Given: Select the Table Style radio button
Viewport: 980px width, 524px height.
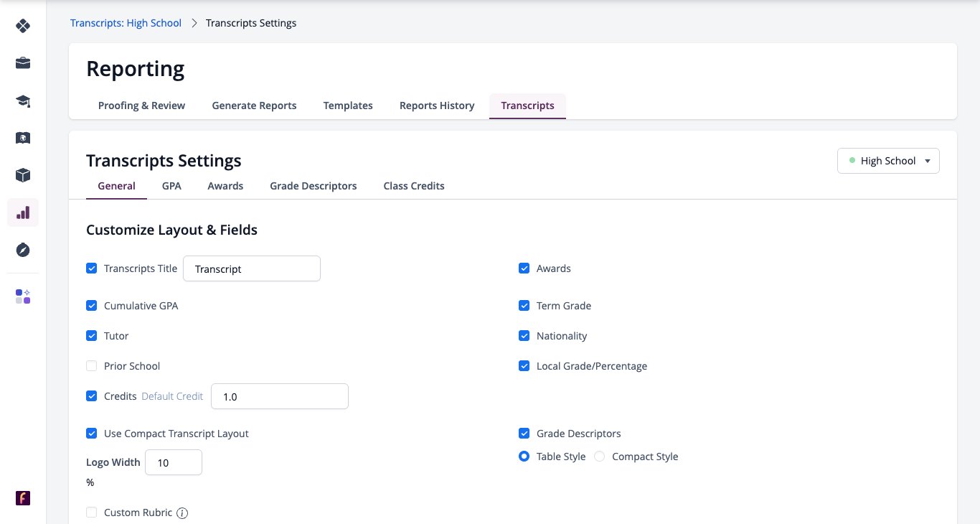Looking at the screenshot, I should [x=524, y=457].
